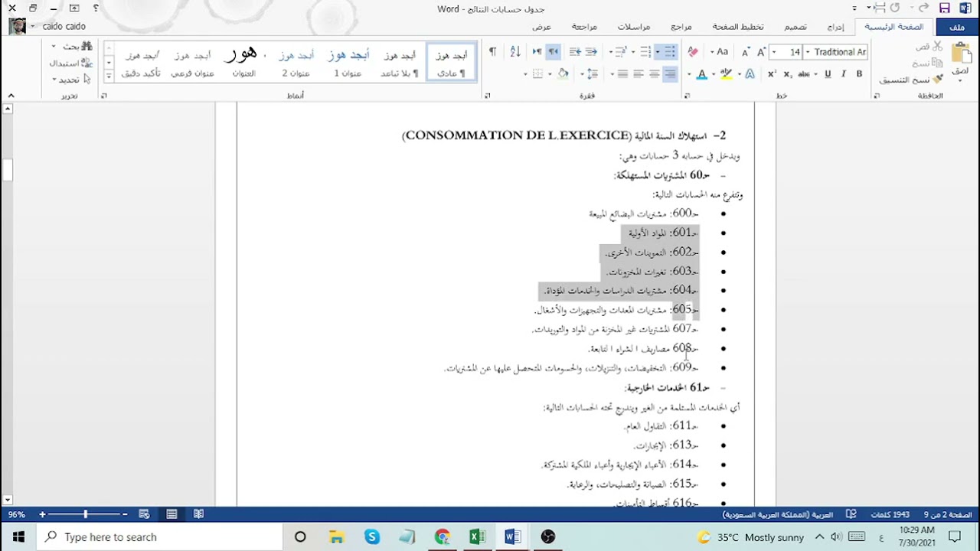Apply the Title (العنوان) style
Screen dimensions: 980x551
point(243,61)
